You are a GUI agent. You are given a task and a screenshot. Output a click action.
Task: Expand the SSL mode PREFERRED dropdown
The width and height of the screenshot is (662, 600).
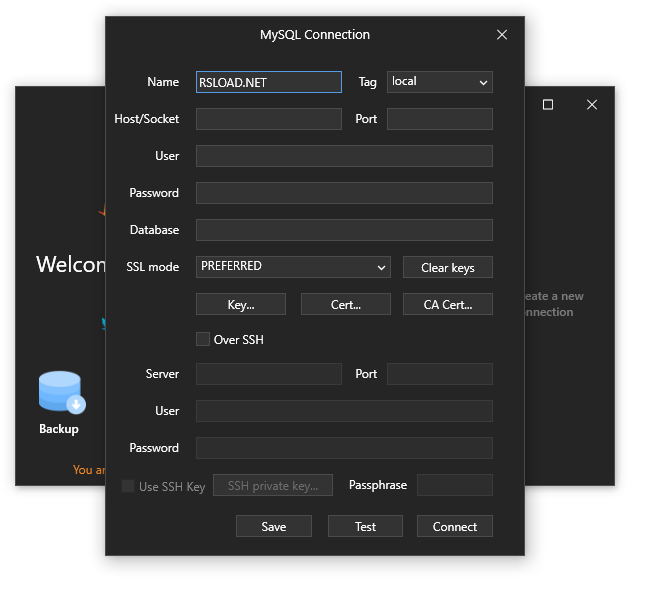click(293, 267)
